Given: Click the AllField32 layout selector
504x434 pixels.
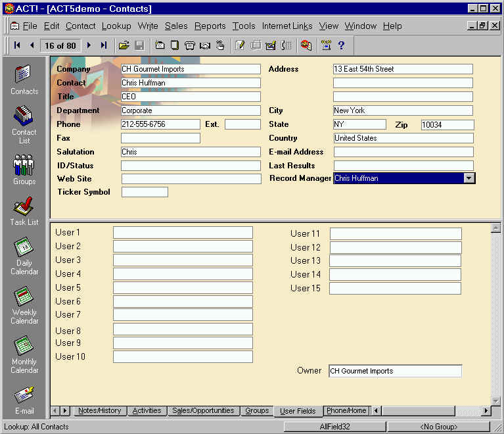Looking at the screenshot, I should coord(334,427).
